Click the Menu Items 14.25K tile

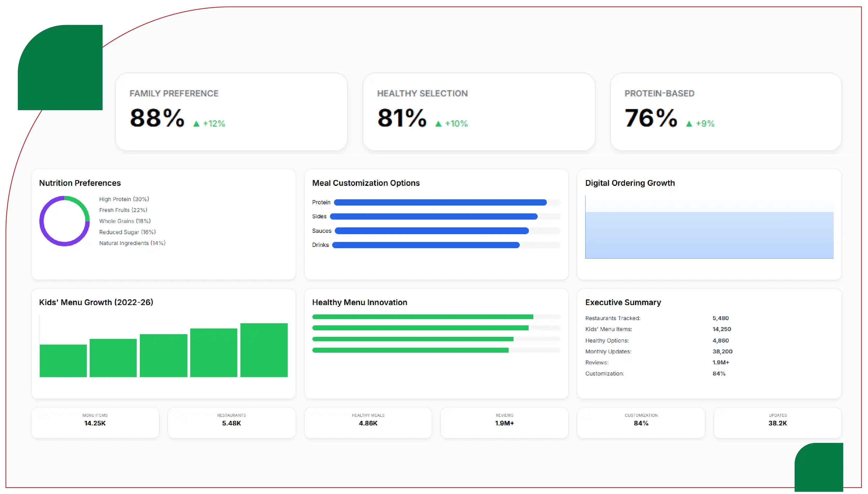95,423
